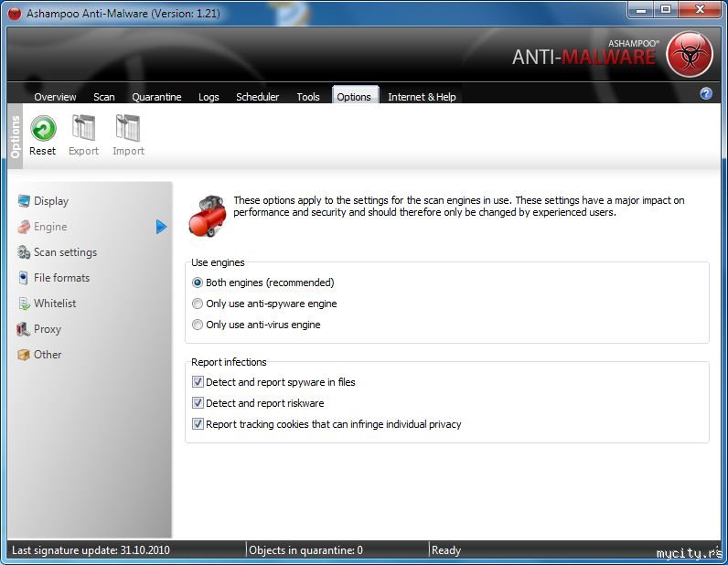
Task: Click the Whitelist icon in sidebar
Action: tap(24, 304)
